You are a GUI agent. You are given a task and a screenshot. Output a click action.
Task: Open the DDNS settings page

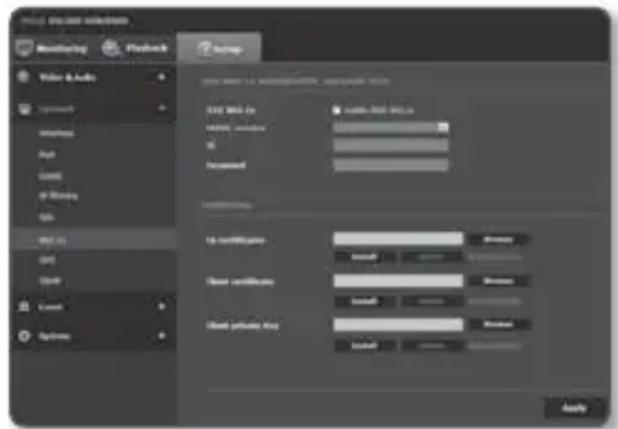50,176
